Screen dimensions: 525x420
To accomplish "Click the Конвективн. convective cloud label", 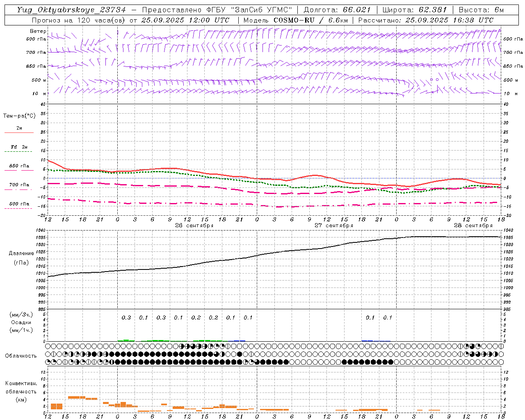I will [x=21, y=383].
